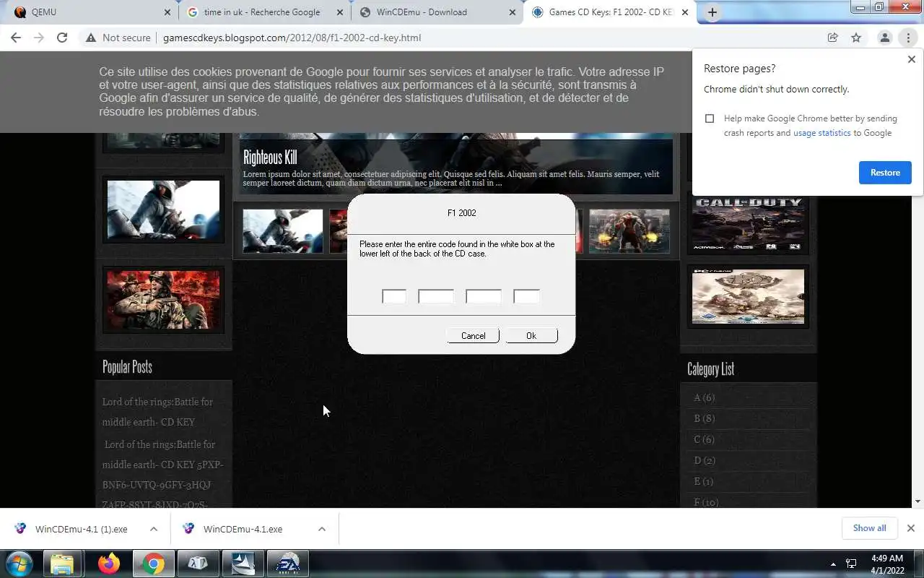Image resolution: width=924 pixels, height=578 pixels.
Task: Go back with the browser back arrow
Action: coord(16,38)
